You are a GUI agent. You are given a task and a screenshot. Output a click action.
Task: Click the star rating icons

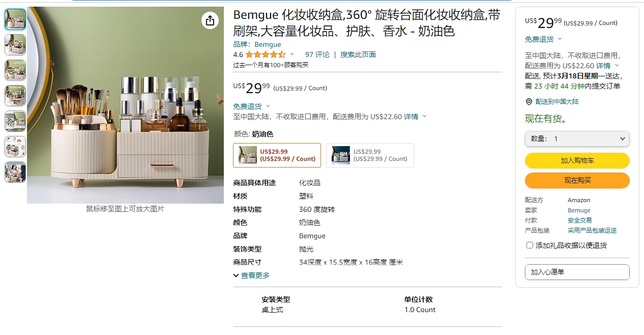tap(266, 54)
